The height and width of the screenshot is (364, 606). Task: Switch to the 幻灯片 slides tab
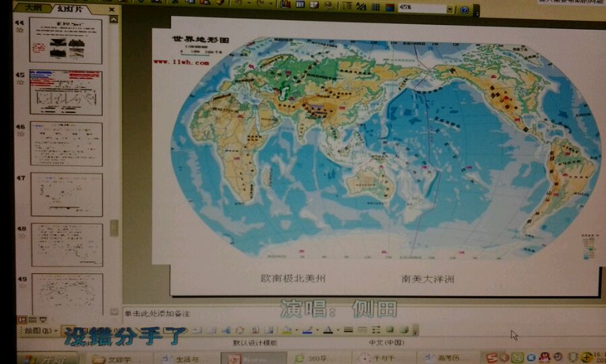[70, 9]
